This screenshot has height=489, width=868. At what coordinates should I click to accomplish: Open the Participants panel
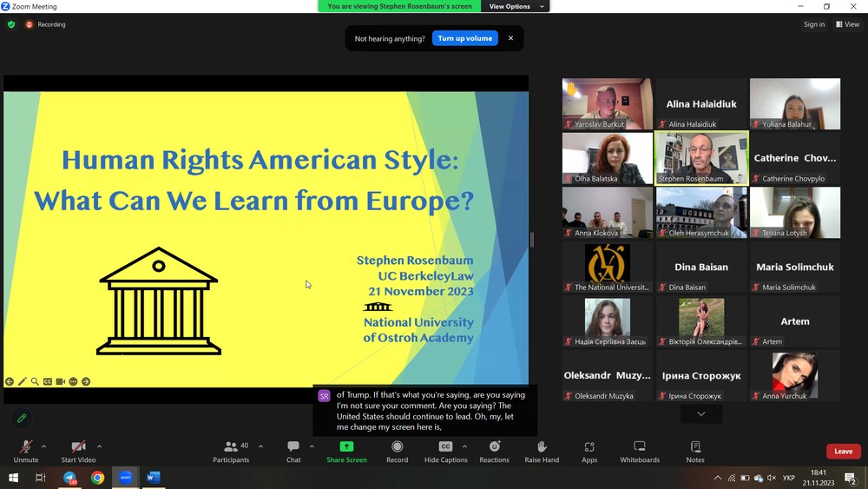[231, 450]
